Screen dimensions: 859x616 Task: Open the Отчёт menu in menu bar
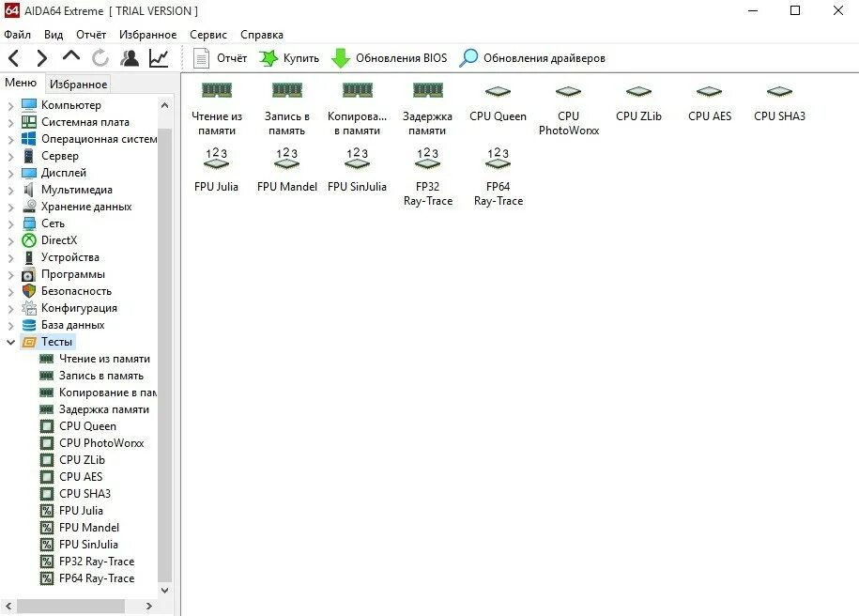pyautogui.click(x=91, y=35)
